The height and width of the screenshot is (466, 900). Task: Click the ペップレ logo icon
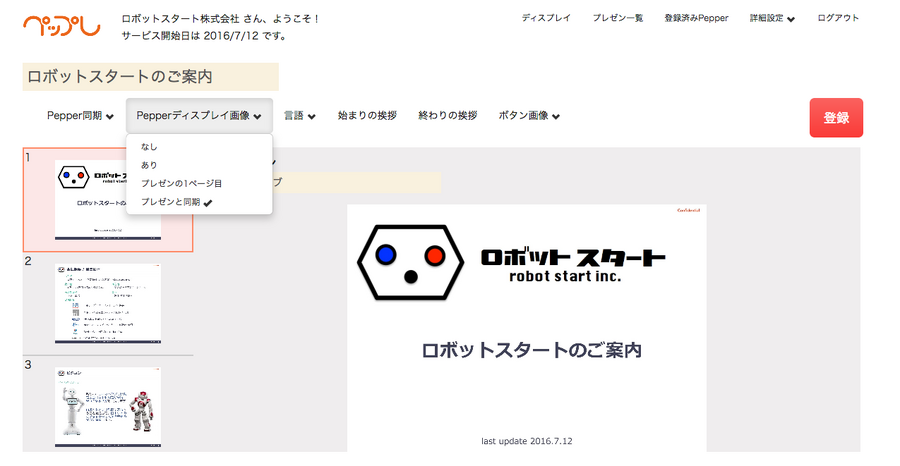coord(61,25)
